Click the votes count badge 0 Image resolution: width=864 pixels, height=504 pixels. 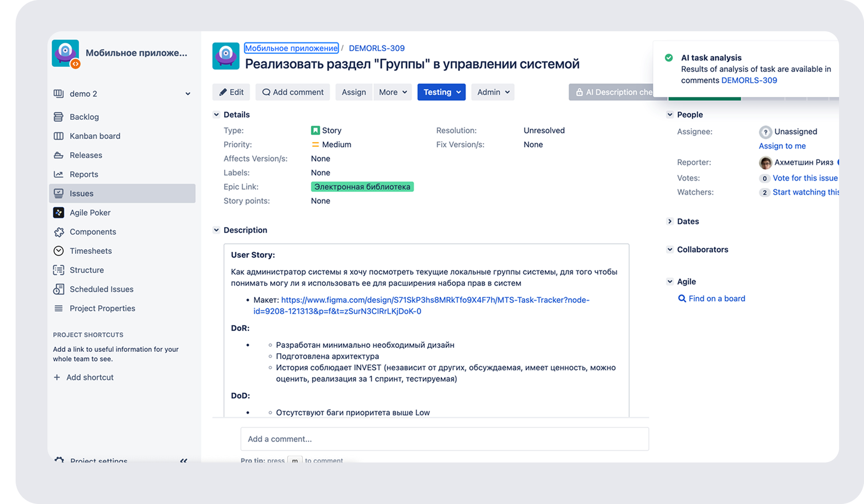click(x=765, y=178)
